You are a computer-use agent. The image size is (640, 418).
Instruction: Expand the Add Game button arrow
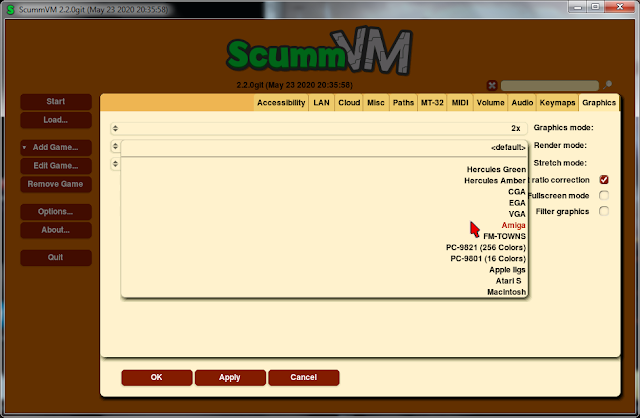pyautogui.click(x=24, y=147)
